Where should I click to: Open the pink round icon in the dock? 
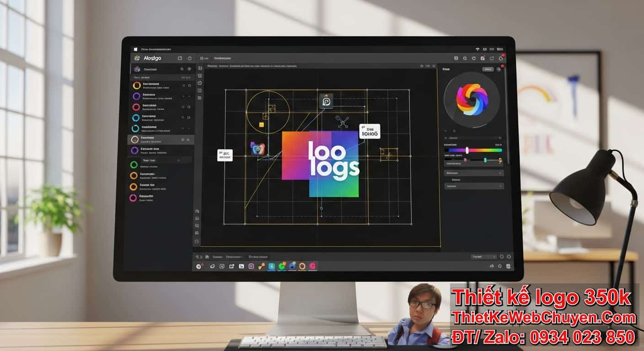coord(313,266)
